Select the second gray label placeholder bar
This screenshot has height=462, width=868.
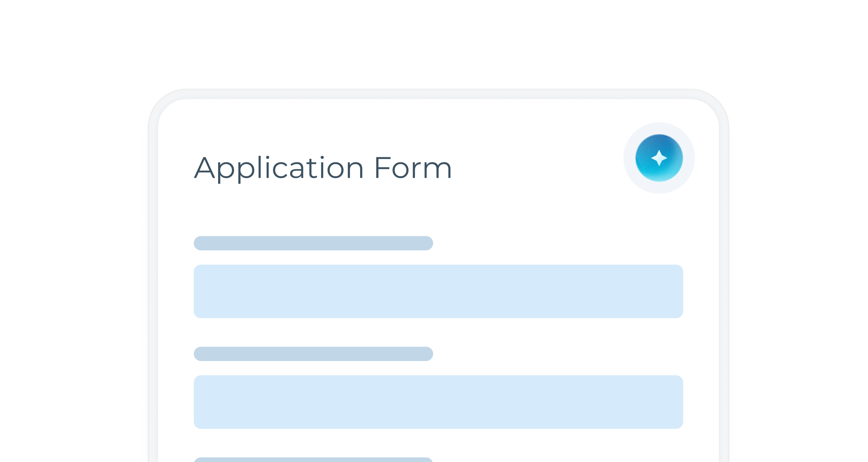313,354
